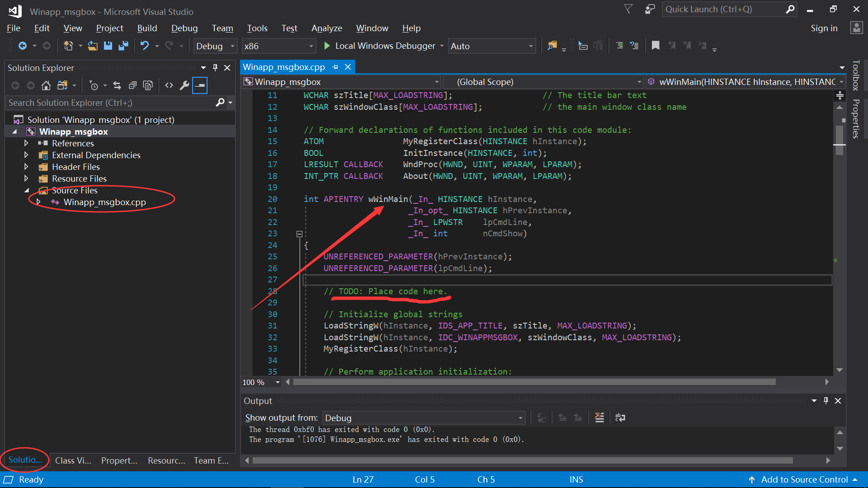Image resolution: width=868 pixels, height=488 pixels.
Task: Switch to the Team Explorer tab
Action: tap(211, 460)
